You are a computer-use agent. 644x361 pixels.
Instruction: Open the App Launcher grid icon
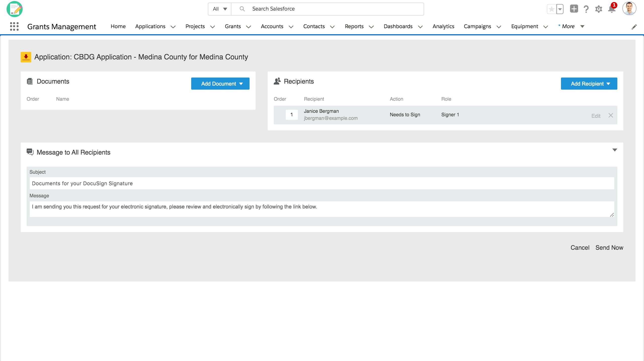(x=14, y=26)
